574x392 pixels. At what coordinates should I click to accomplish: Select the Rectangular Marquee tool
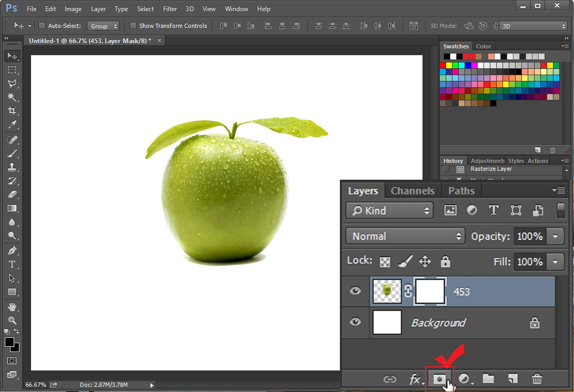point(12,70)
